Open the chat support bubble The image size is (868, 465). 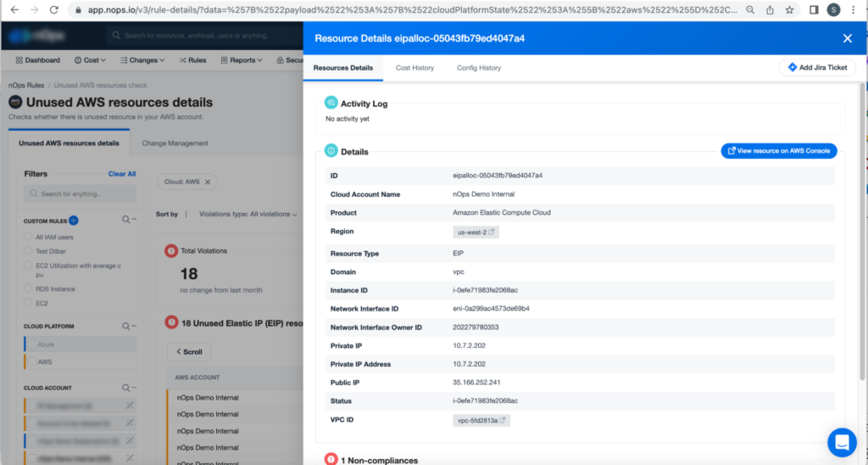pyautogui.click(x=842, y=442)
